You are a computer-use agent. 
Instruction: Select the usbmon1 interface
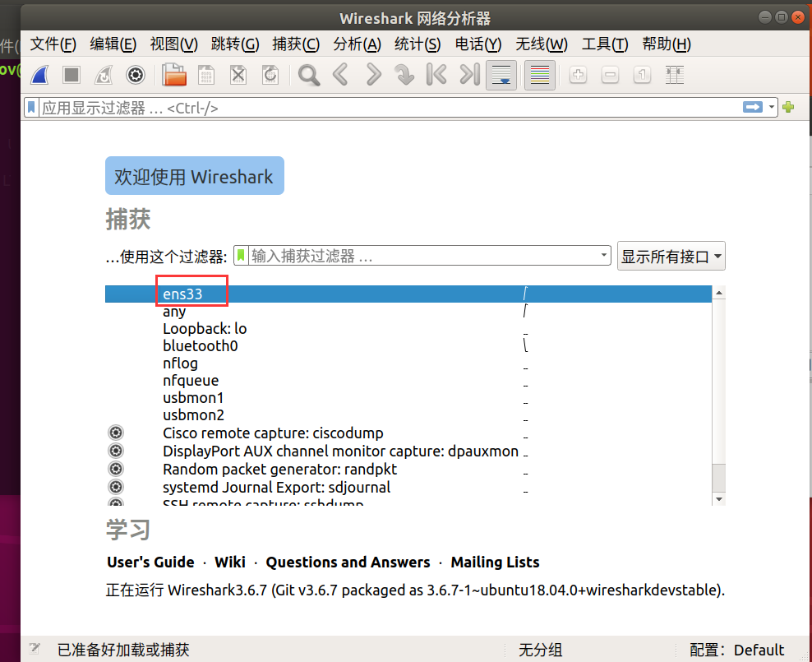point(408,398)
